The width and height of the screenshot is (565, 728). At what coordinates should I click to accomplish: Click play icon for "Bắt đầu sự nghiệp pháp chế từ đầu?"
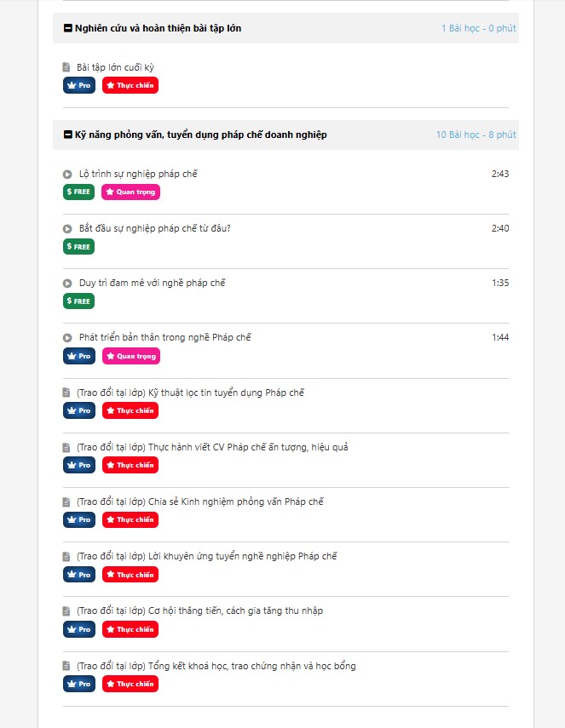click(x=67, y=229)
